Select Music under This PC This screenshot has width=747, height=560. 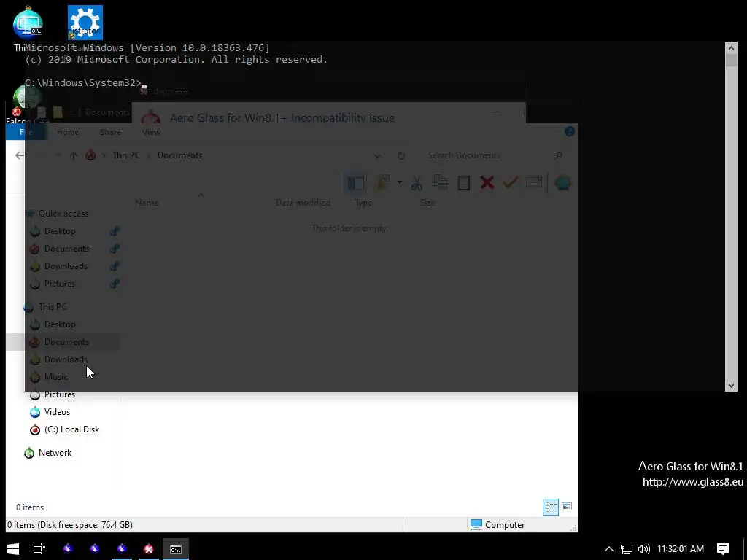coord(55,377)
